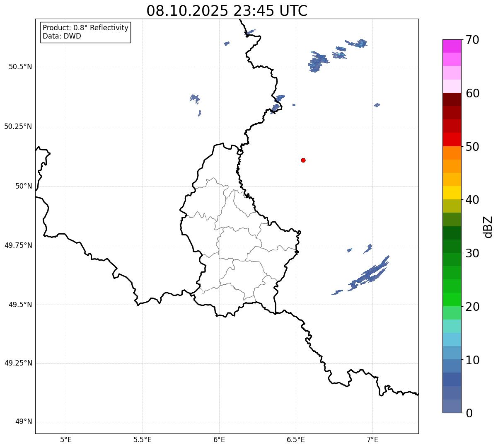Click the title "08.10.2025 23:45 UTC"
The height and width of the screenshot is (448, 498).
point(227,11)
